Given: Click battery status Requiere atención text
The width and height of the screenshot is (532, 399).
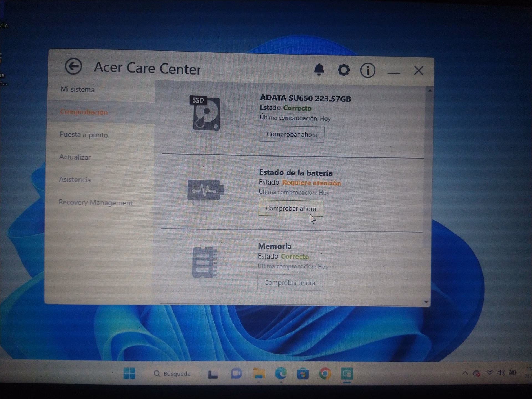Looking at the screenshot, I should pos(312,183).
